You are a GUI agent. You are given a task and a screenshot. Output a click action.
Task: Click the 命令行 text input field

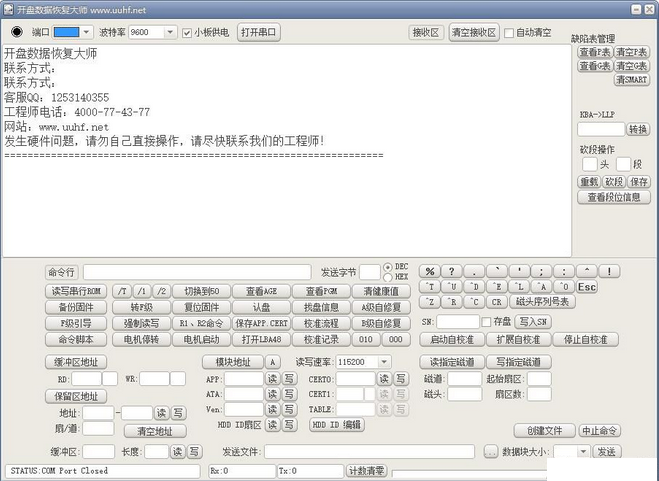point(197,272)
